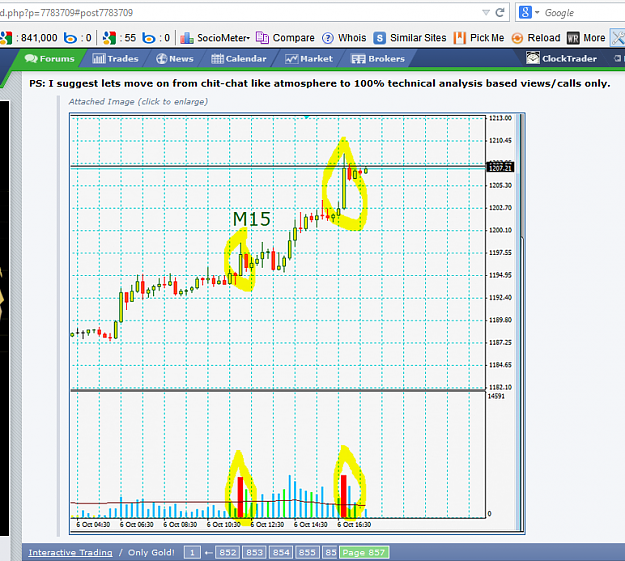Open the Trades tab
The width and height of the screenshot is (625, 561).
(115, 59)
